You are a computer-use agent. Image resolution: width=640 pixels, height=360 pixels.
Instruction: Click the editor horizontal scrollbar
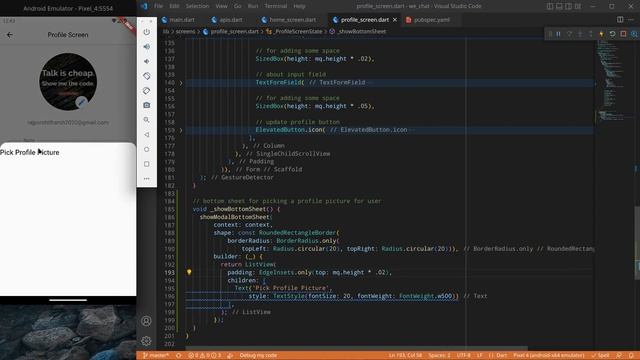click(357, 348)
